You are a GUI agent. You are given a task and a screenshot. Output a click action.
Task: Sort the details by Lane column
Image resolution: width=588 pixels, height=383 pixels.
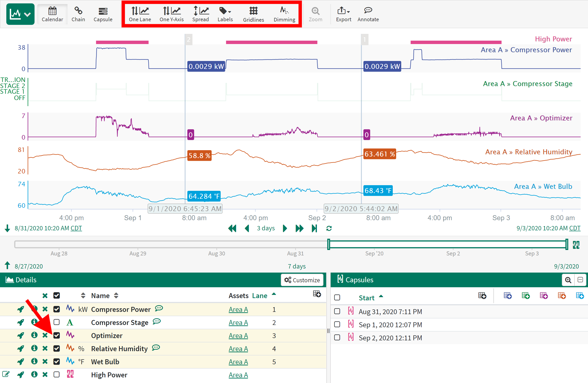(260, 296)
